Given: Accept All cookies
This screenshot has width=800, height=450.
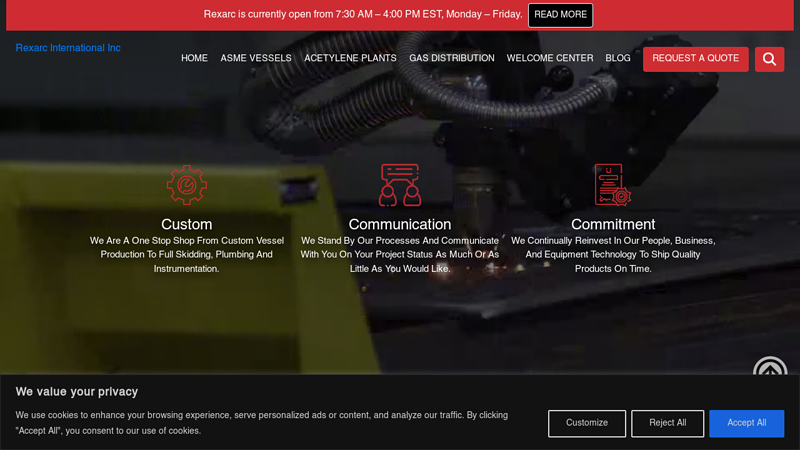Looking at the screenshot, I should [746, 423].
